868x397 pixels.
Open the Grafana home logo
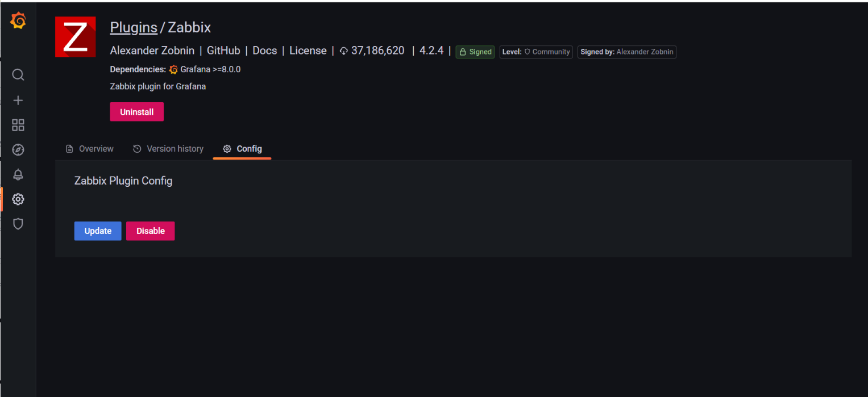18,22
